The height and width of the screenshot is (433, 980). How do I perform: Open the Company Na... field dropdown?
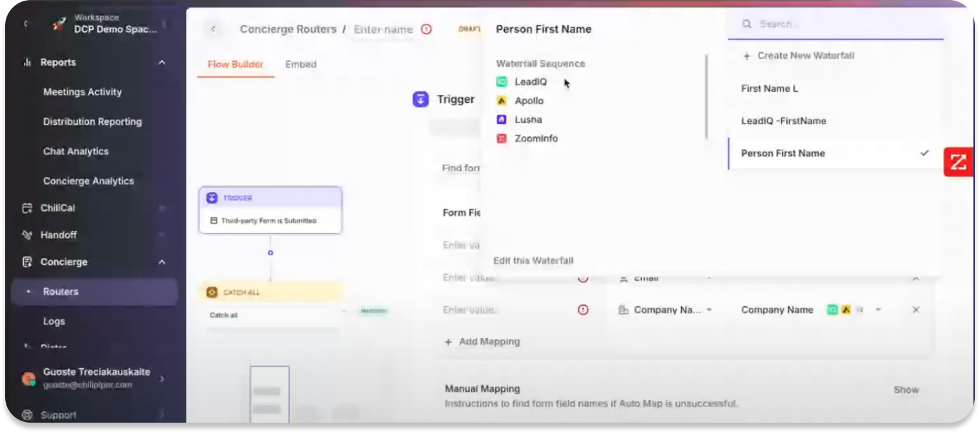[x=709, y=310]
